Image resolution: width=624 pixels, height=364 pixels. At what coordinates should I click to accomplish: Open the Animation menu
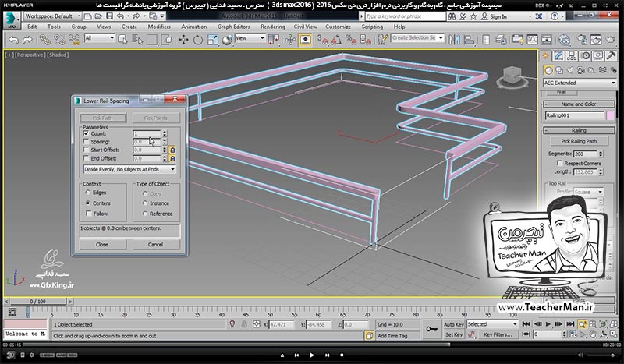(193, 27)
